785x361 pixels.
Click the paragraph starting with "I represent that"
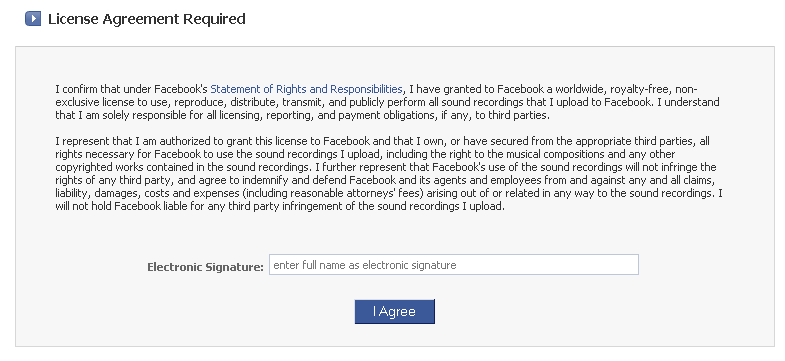click(388, 174)
